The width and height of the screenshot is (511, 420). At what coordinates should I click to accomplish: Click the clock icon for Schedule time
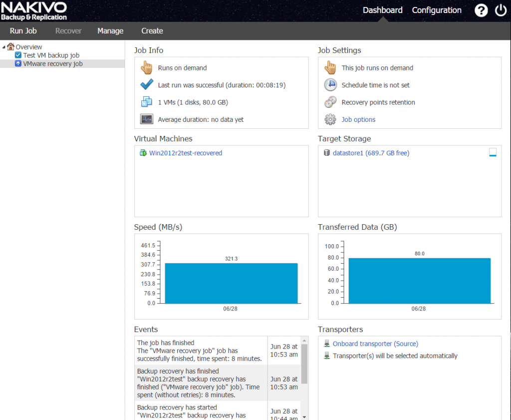[330, 85]
